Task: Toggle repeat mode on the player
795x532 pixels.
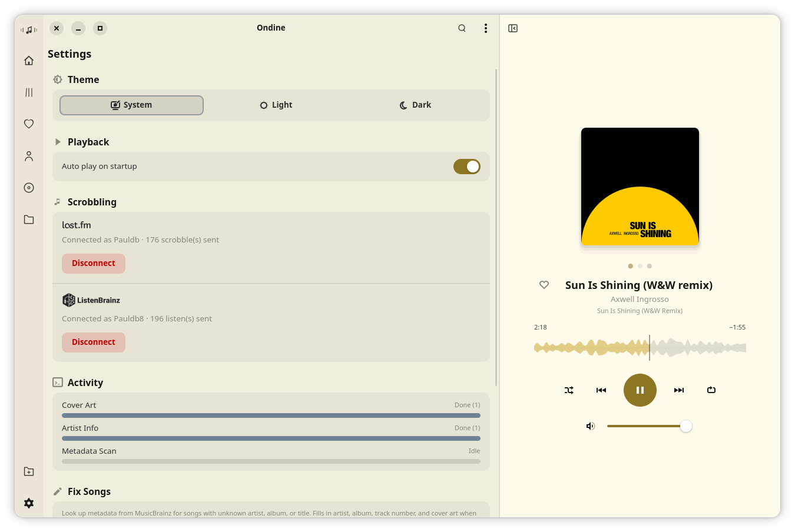Action: coord(711,390)
